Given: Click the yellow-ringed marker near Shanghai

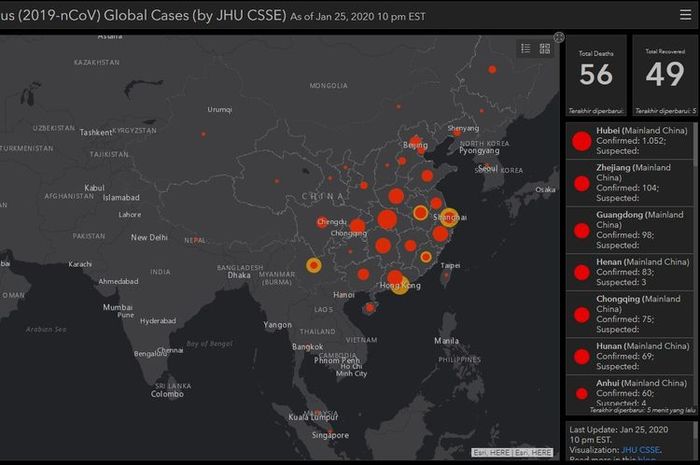Looking at the screenshot, I should click(x=450, y=217).
